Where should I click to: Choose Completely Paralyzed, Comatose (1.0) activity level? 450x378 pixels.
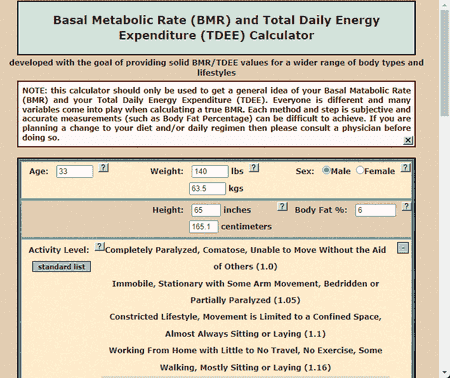pos(245,258)
